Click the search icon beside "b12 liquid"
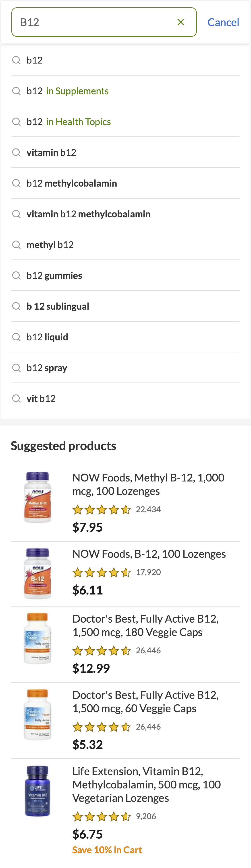The height and width of the screenshot is (868, 251). pyautogui.click(x=16, y=337)
